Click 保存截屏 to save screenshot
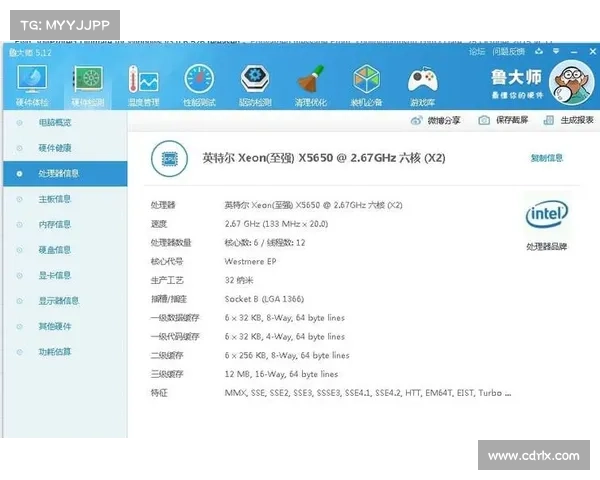 tap(503, 120)
